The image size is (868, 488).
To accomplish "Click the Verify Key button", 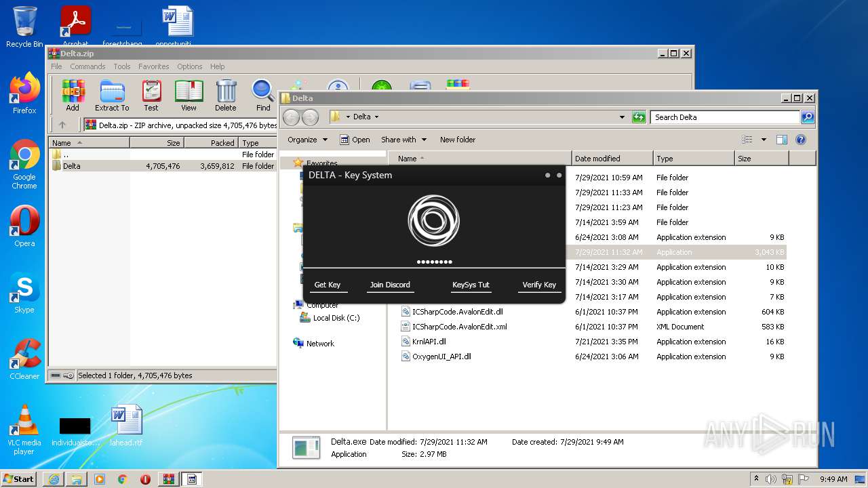I will [x=539, y=285].
